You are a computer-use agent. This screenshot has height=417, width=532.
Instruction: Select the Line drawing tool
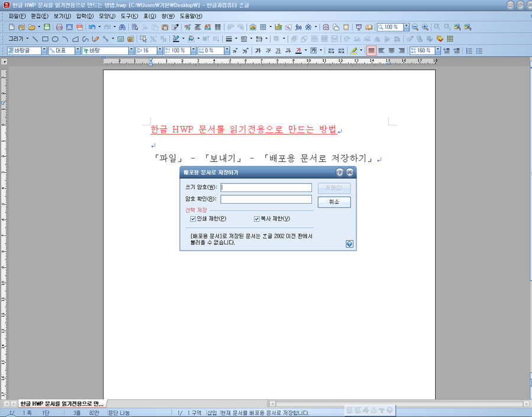point(35,38)
